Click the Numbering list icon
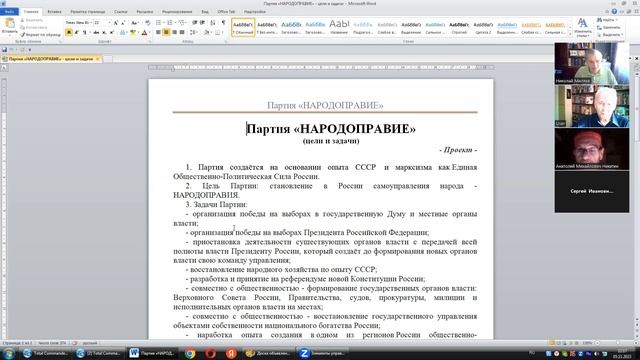 pyautogui.click(x=170, y=22)
